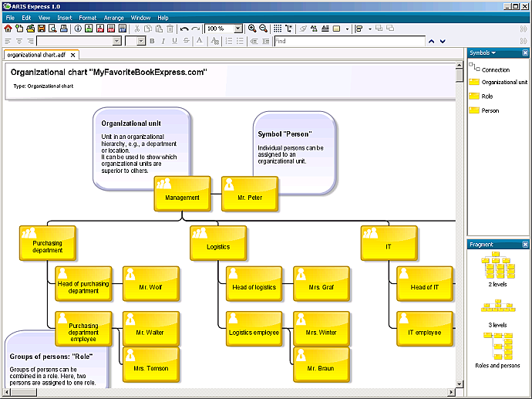532x399 pixels.
Task: Click the vertical scrollbar down arrow
Action: click(x=459, y=384)
